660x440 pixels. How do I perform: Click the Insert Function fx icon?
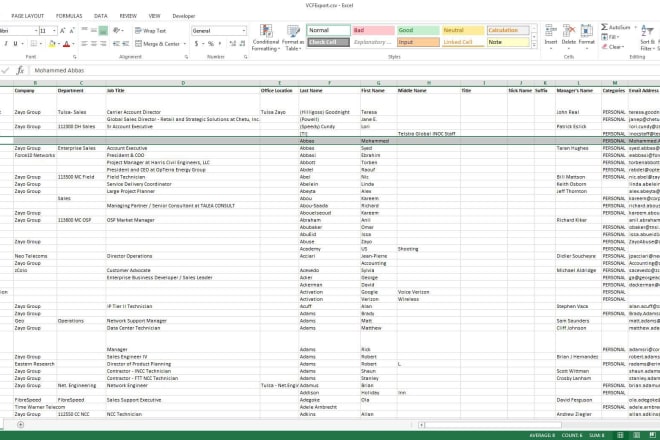[20, 71]
